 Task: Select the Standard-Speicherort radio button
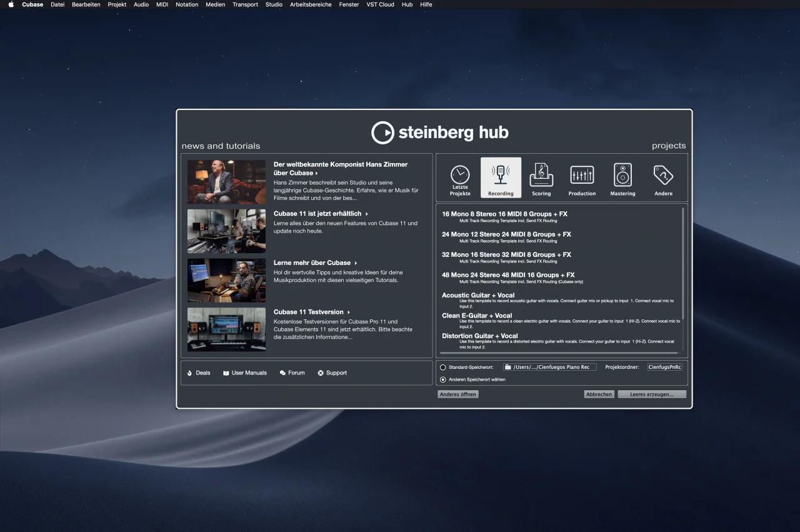(443, 368)
